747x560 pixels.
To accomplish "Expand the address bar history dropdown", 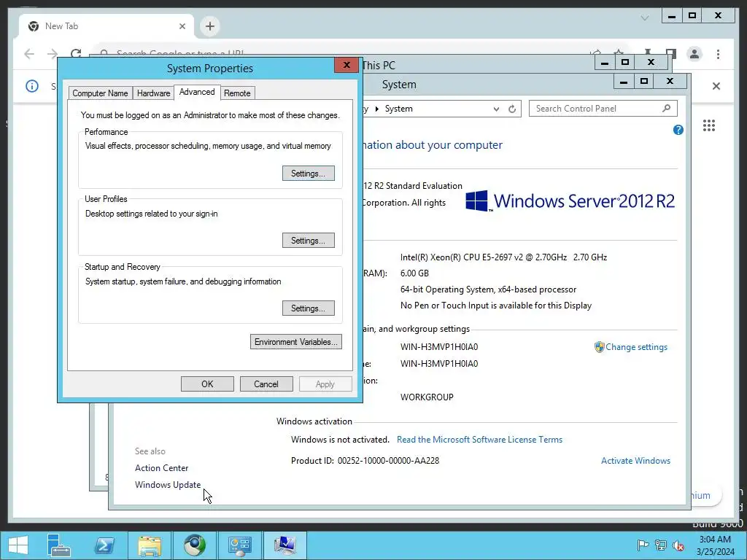I will click(x=496, y=109).
